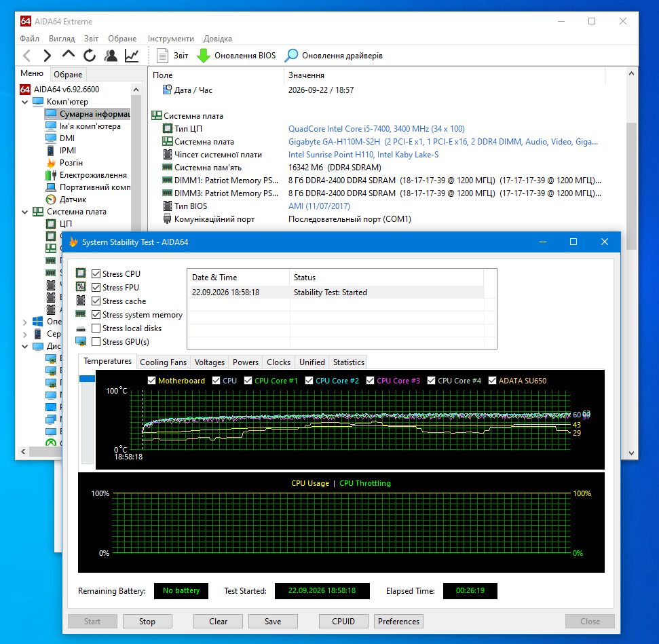Select the Ім'я комп'ютера tree item
Screen dimensions: 659x644
(x=90, y=126)
